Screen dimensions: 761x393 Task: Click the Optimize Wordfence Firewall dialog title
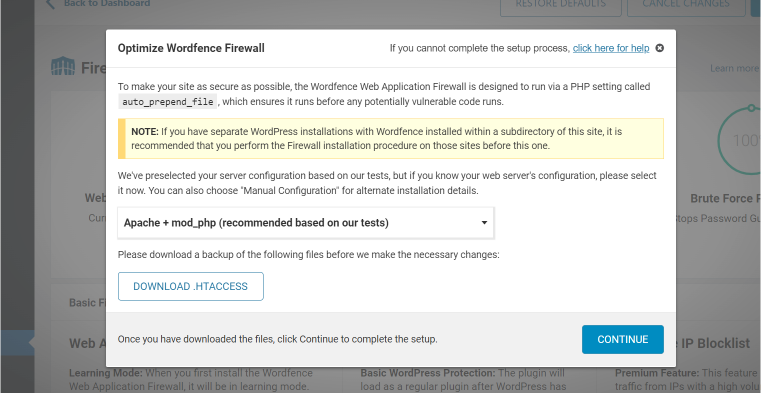click(191, 48)
